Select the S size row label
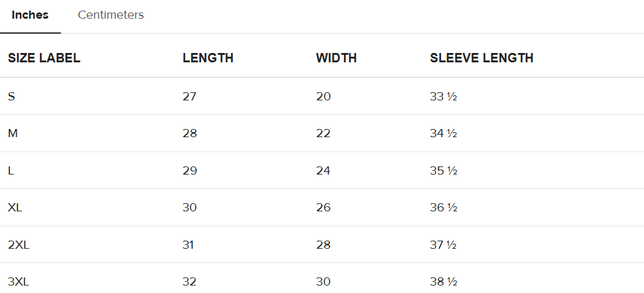 (x=11, y=97)
